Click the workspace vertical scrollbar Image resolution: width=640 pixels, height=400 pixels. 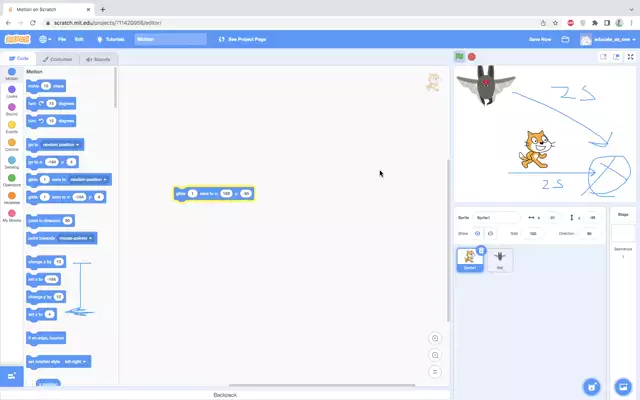[448, 240]
